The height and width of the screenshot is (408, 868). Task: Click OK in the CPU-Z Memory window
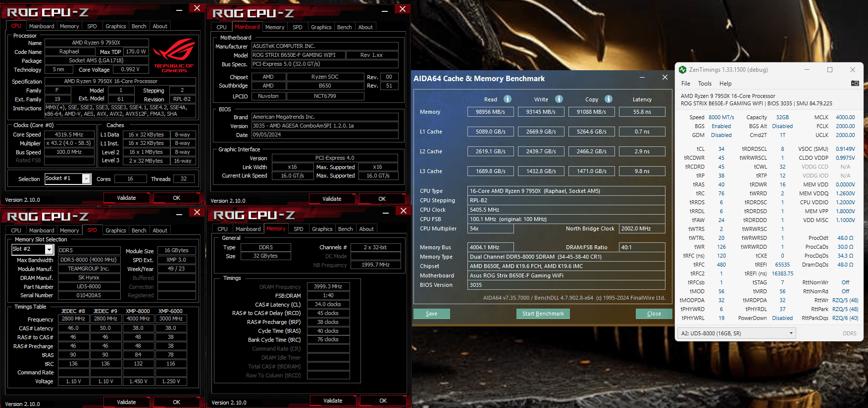pyautogui.click(x=383, y=401)
